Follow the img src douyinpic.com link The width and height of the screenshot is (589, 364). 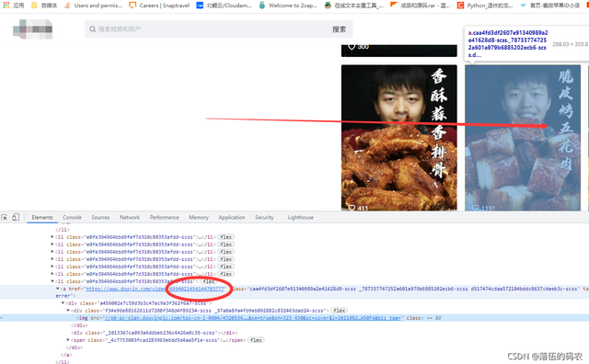pyautogui.click(x=252, y=318)
